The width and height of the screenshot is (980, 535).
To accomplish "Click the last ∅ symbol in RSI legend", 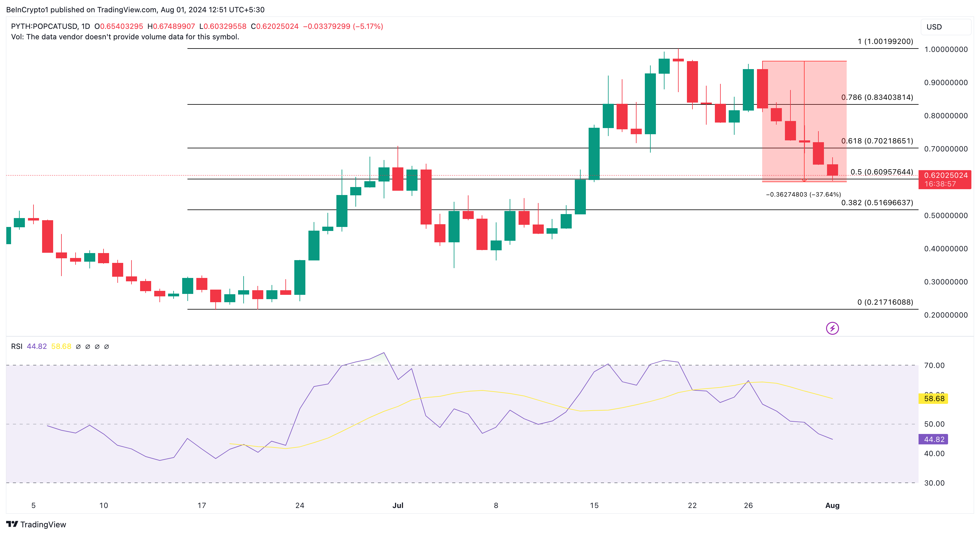I will (107, 346).
